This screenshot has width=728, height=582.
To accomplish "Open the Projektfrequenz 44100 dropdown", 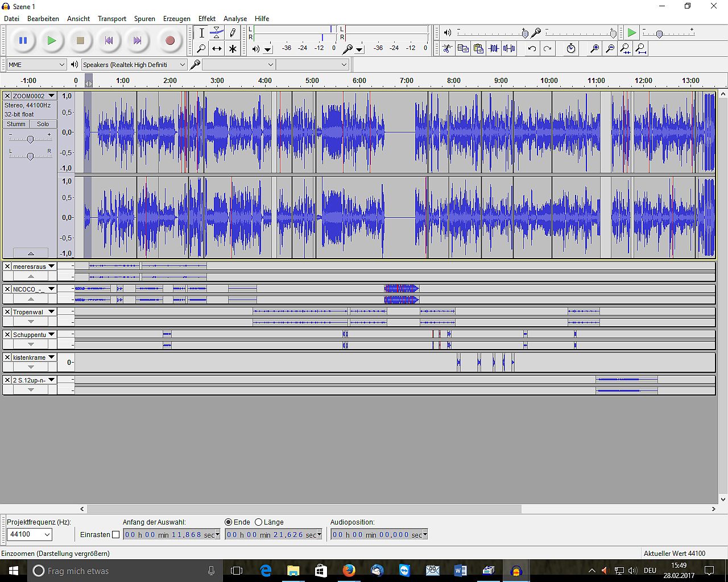I will [30, 534].
